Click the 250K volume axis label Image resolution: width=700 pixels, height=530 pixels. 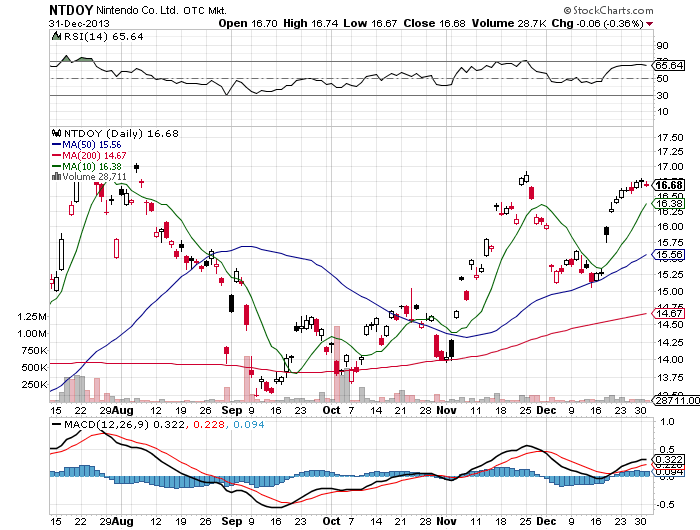click(x=34, y=384)
